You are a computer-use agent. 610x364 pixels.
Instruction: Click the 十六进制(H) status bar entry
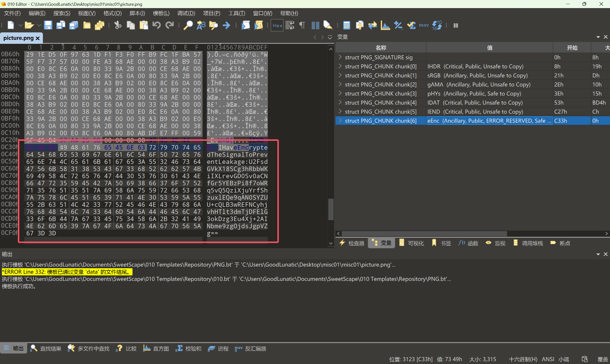[523, 359]
